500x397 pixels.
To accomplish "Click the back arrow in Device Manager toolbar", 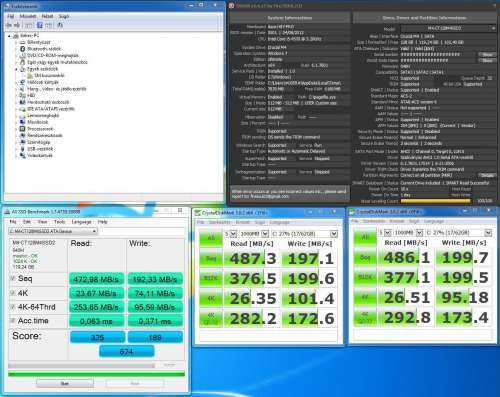I will pos(9,25).
